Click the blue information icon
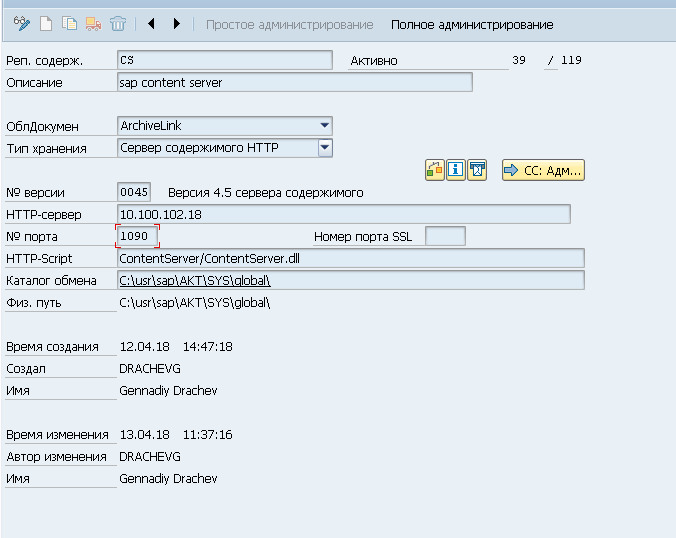This screenshot has width=676, height=538. 456,170
